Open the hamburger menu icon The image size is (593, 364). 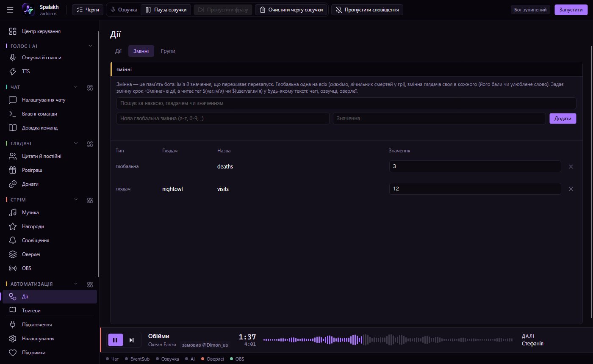pyautogui.click(x=10, y=10)
